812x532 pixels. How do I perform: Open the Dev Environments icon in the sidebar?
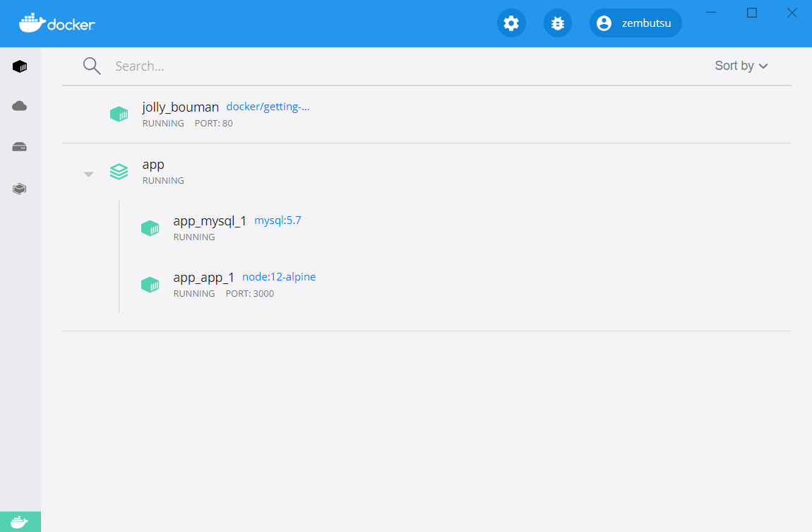click(x=20, y=189)
